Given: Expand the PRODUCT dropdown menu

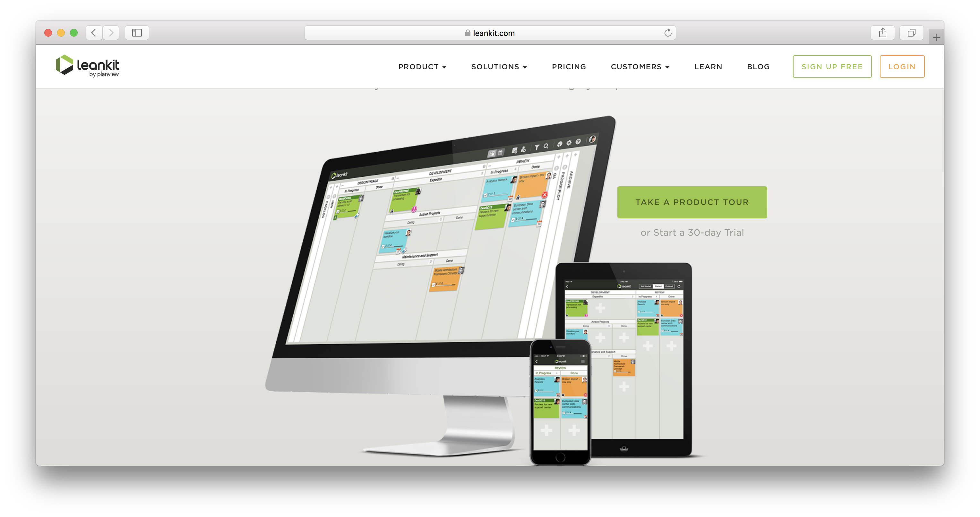Looking at the screenshot, I should click(423, 67).
